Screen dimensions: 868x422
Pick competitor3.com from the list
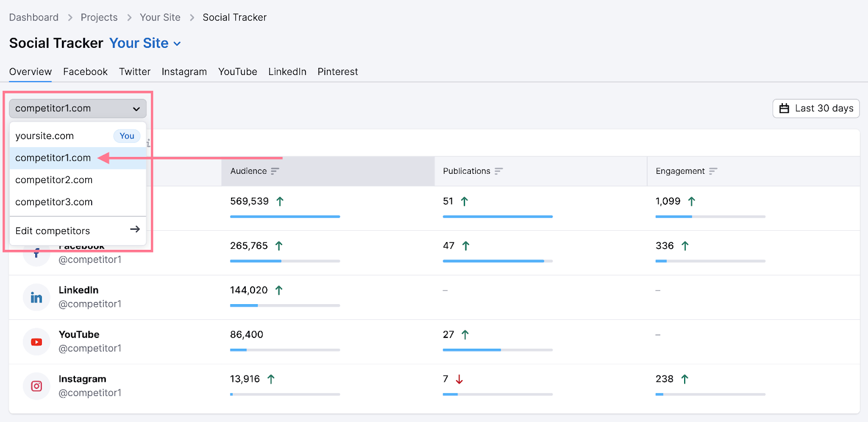click(54, 202)
